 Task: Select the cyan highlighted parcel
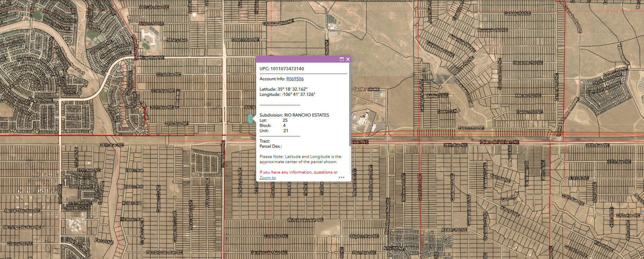(x=250, y=119)
